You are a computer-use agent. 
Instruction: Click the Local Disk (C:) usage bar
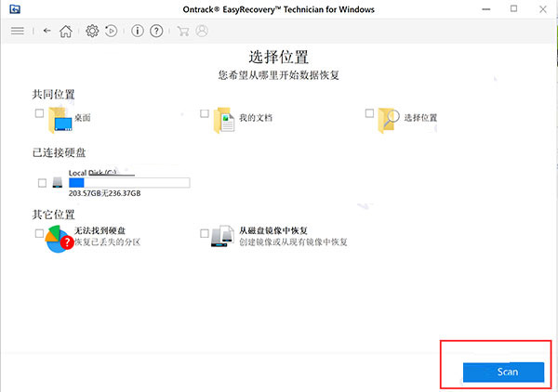click(x=129, y=183)
